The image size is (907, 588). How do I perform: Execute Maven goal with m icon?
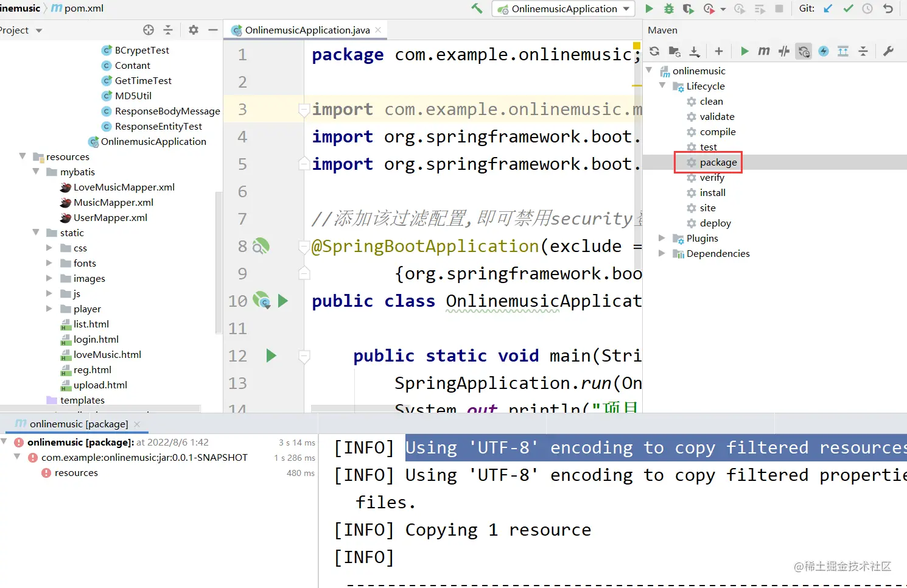(x=764, y=51)
